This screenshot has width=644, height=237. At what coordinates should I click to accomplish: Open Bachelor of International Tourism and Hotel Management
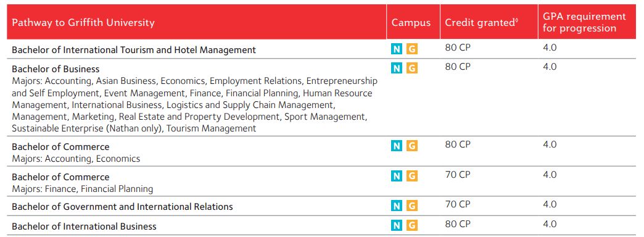coord(134,50)
